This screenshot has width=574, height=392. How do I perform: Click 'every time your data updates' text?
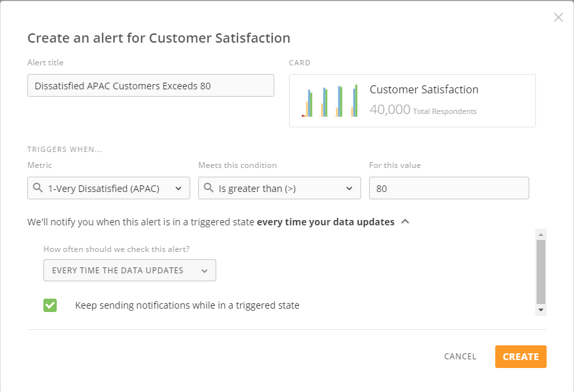coord(326,222)
